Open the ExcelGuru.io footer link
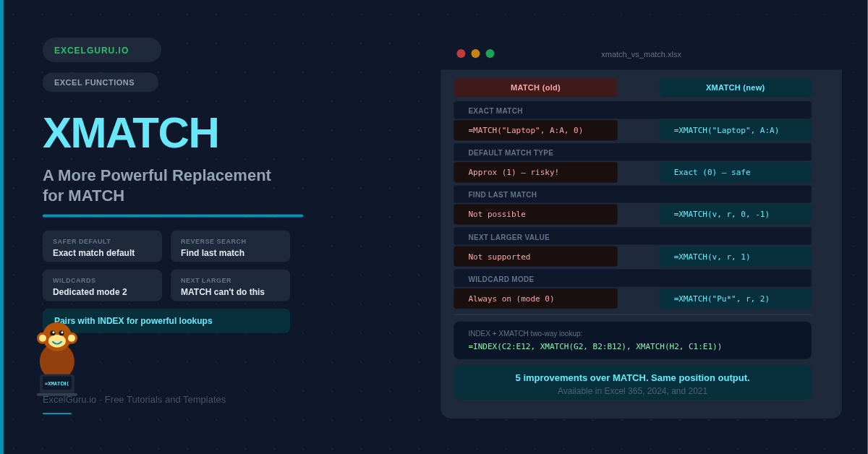This screenshot has height=454, width=868. (x=69, y=400)
